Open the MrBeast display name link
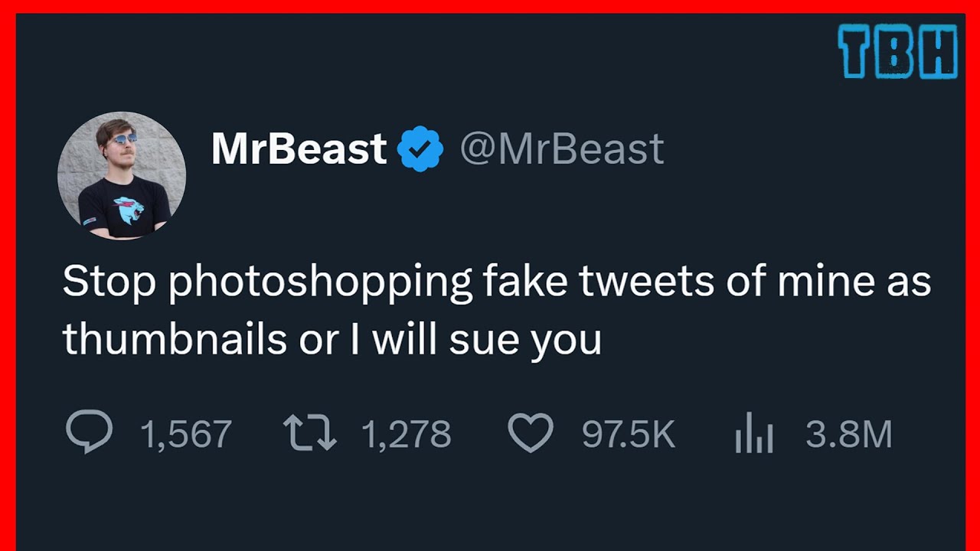The width and height of the screenshot is (980, 551). tap(299, 149)
